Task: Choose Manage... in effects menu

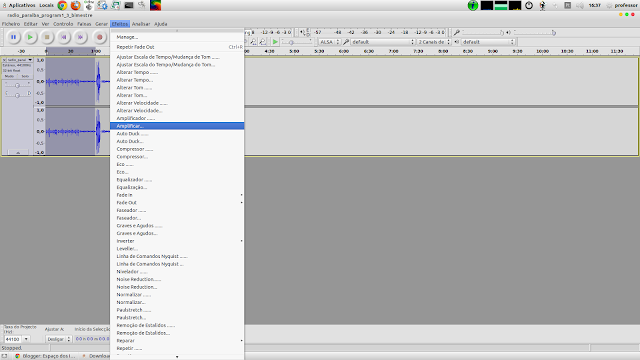Action: (x=177, y=37)
